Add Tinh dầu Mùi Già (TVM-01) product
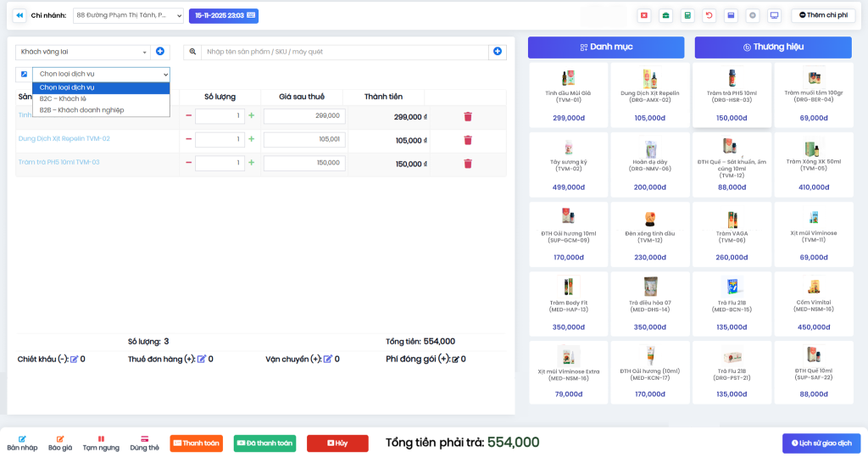Screen dimensions: 868x463 568,95
